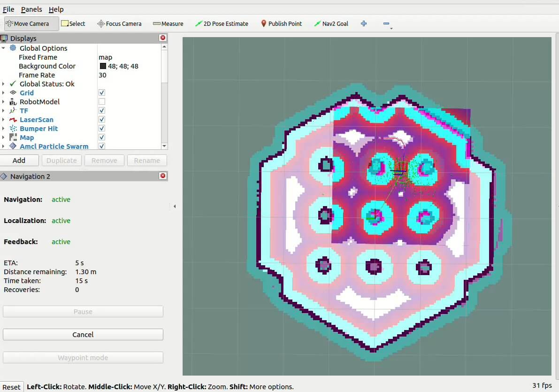This screenshot has width=559, height=392.
Task: Click the Nav2 Goal tool
Action: coord(331,23)
